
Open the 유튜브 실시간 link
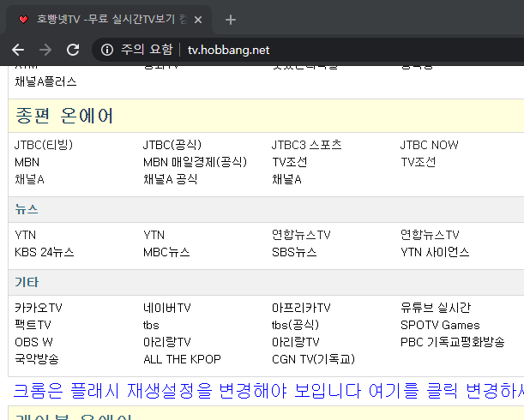436,308
